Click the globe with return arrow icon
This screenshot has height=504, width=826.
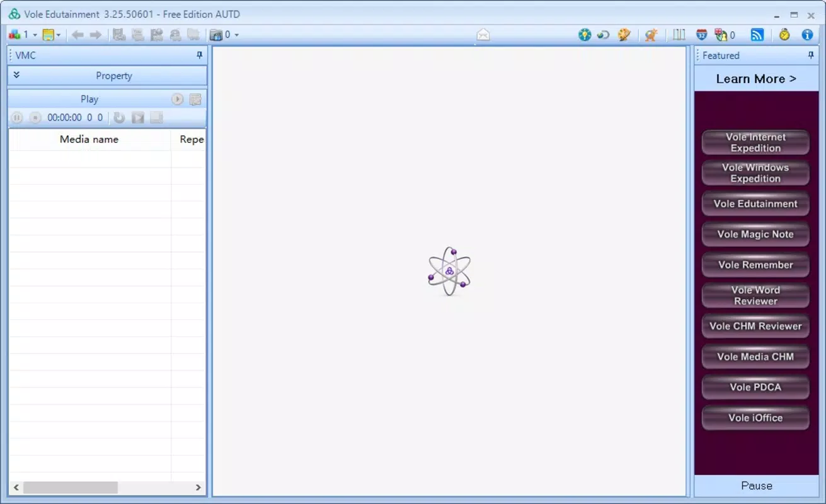click(604, 35)
